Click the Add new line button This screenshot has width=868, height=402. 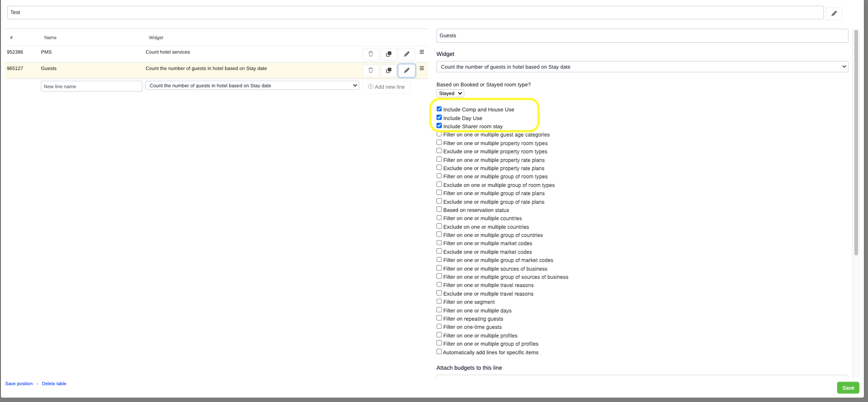tap(386, 87)
